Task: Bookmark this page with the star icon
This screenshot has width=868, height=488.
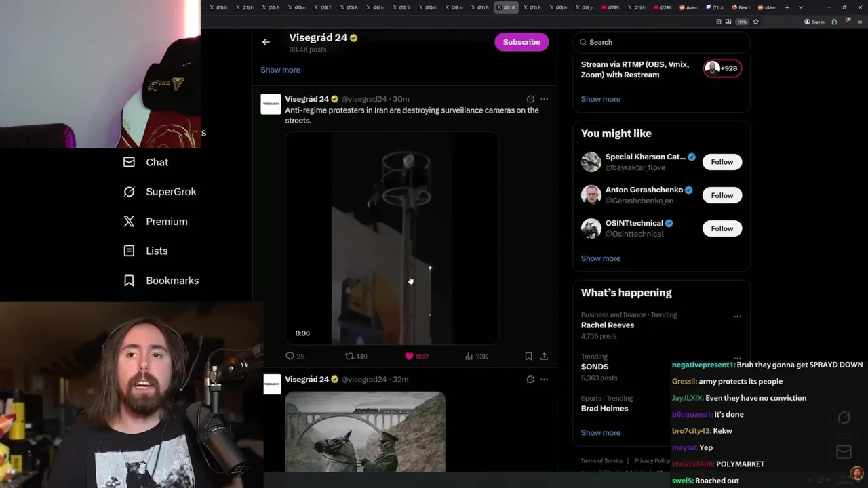Action: [x=755, y=22]
